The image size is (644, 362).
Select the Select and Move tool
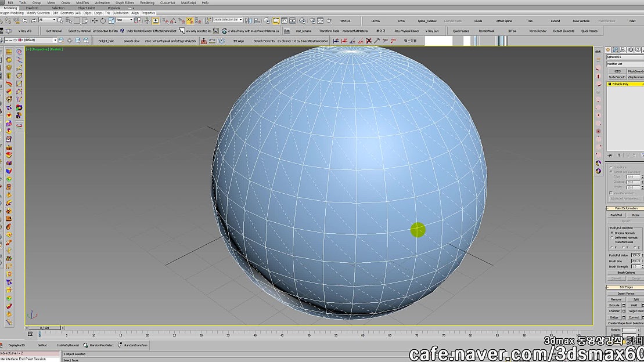pyautogui.click(x=95, y=20)
